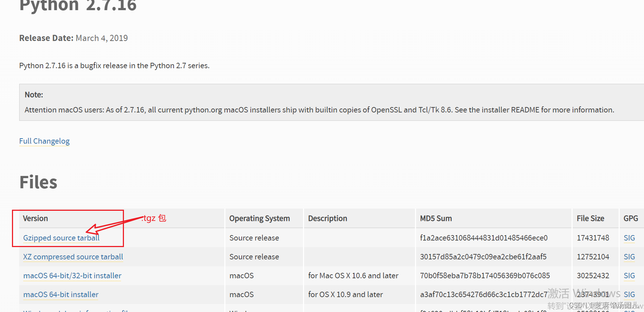This screenshot has height=312, width=644.
Task: Open the macOS 64-bit installer link
Action: 61,295
